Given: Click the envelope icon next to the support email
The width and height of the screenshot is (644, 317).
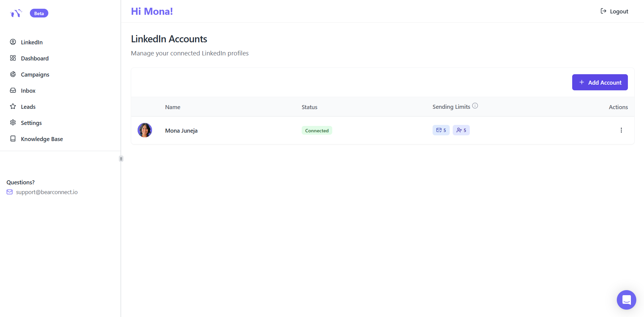Looking at the screenshot, I should (x=9, y=192).
